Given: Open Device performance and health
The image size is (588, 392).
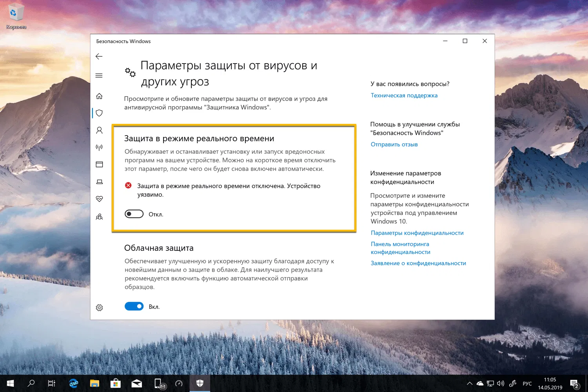Looking at the screenshot, I should (99, 199).
